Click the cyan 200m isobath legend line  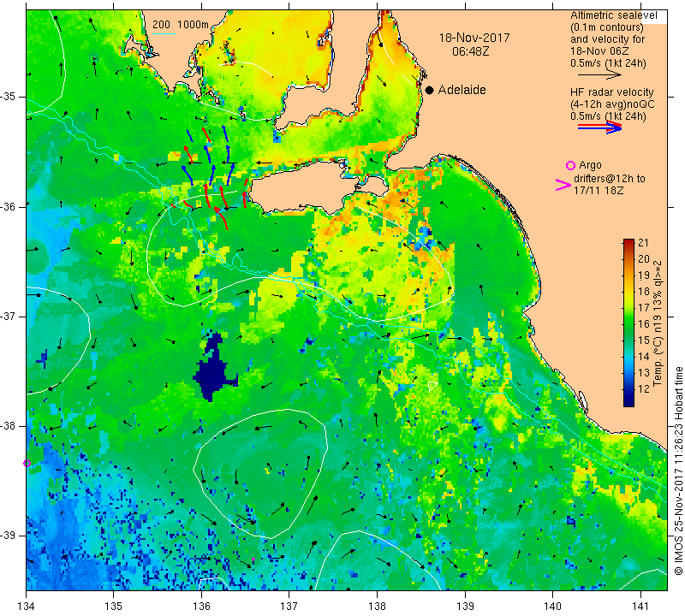(164, 33)
